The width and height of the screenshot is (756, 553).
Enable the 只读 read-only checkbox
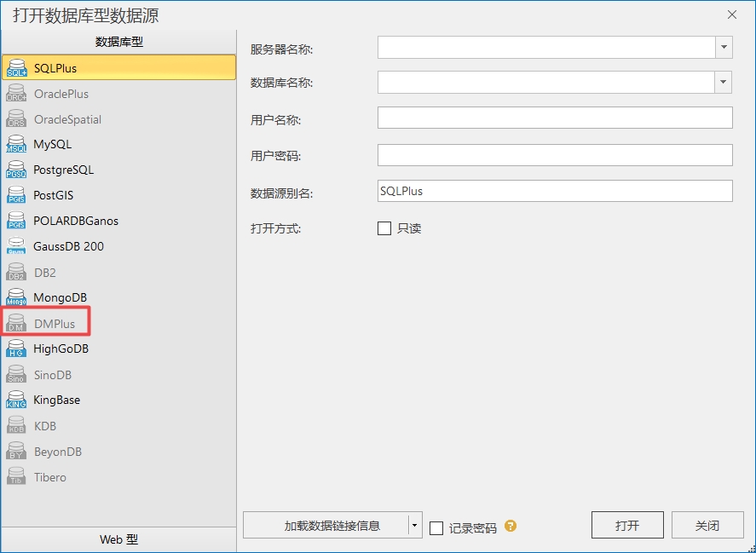384,228
